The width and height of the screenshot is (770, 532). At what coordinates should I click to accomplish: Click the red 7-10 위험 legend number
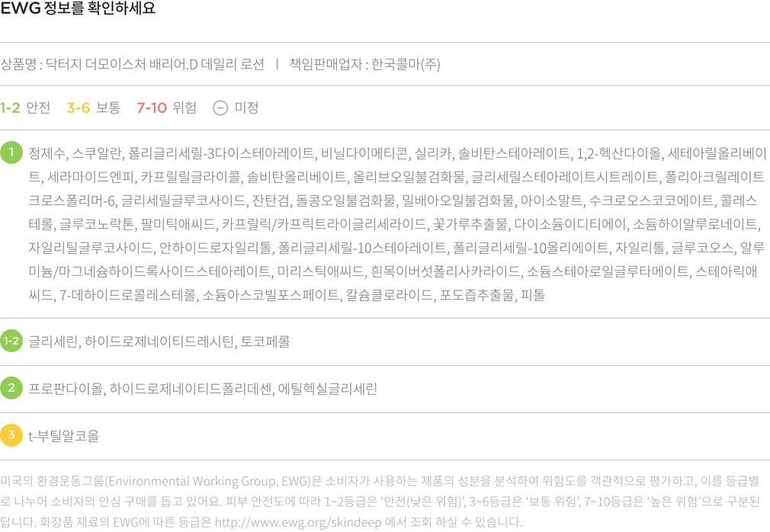152,107
